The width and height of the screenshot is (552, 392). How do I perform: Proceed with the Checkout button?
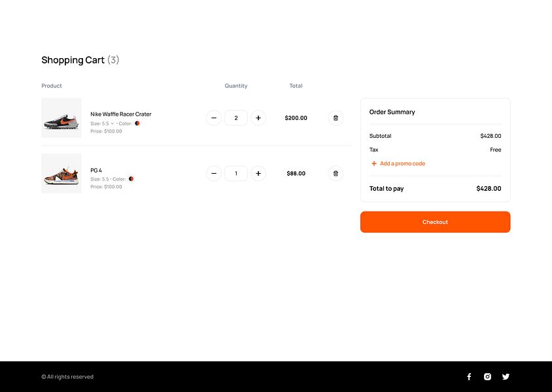pyautogui.click(x=435, y=222)
